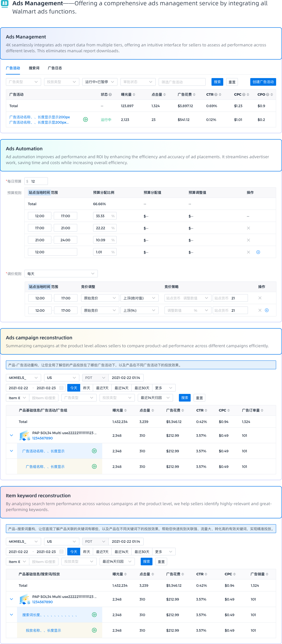Open calendar icon in keyword reconstruction date range
Screen dimensions: 282x644
coord(61,551)
